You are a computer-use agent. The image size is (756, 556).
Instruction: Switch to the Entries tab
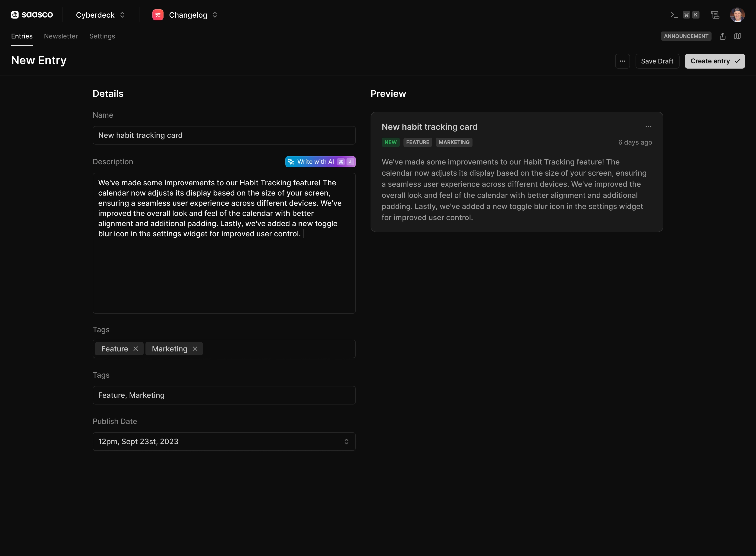(22, 36)
